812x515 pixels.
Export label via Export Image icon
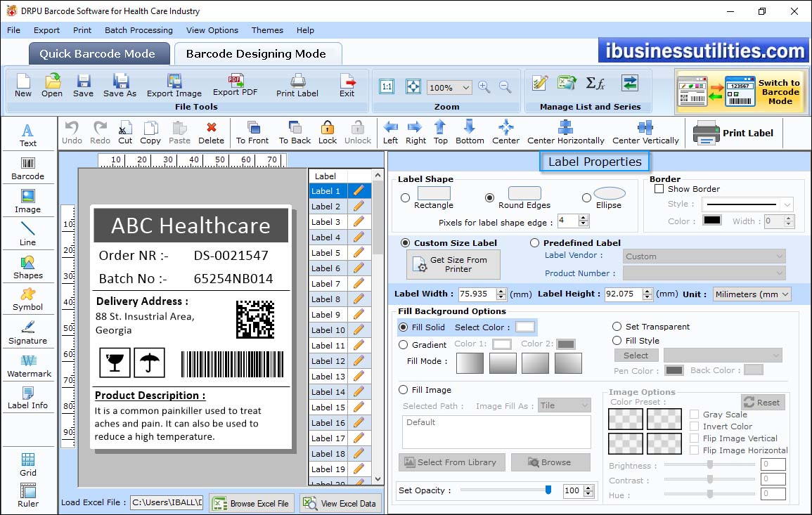point(174,86)
